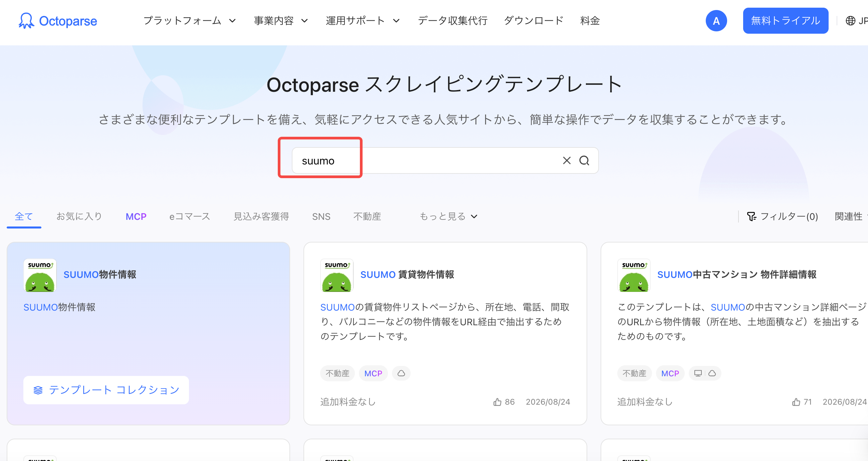Click the フィルター(0) filter button
The height and width of the screenshot is (461, 868).
point(782,216)
